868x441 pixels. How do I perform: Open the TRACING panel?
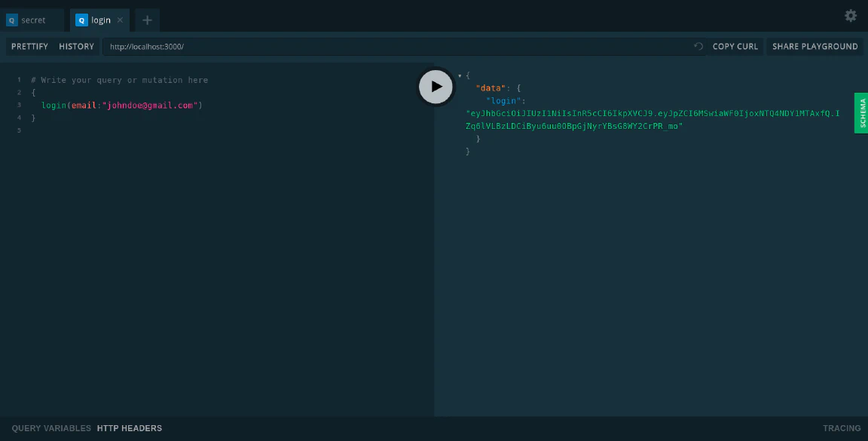(842, 428)
